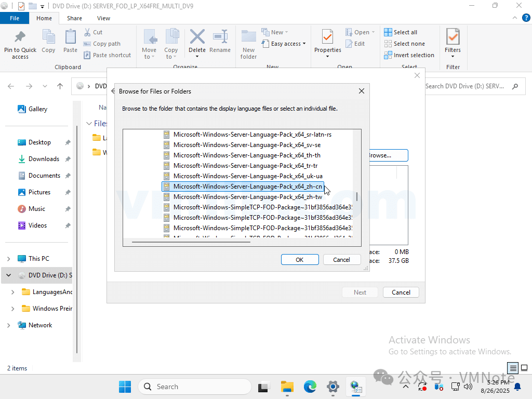Click the Copy icon in Clipboard group
Image resolution: width=532 pixels, height=399 pixels.
(48, 37)
